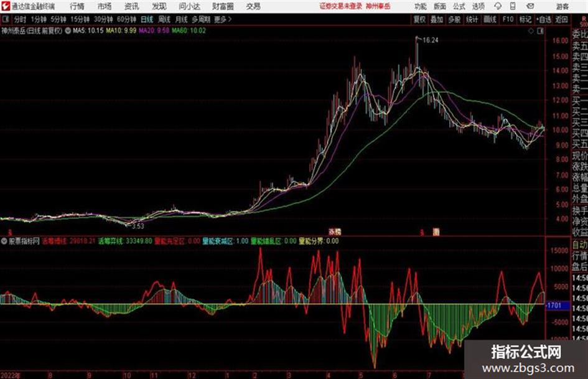Click the 叠加 overlay toolbar button
The image size is (588, 379).
(x=437, y=19)
